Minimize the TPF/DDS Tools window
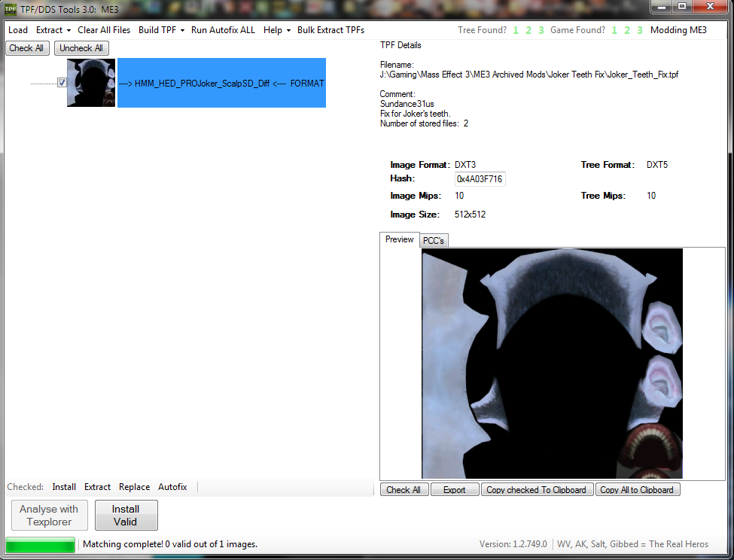This screenshot has width=734, height=560. 662,7
